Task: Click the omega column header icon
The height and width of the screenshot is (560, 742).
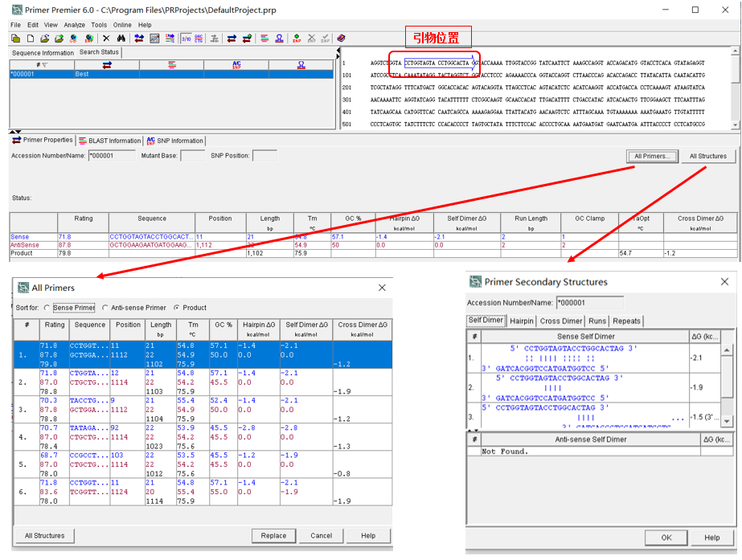Action: point(301,65)
